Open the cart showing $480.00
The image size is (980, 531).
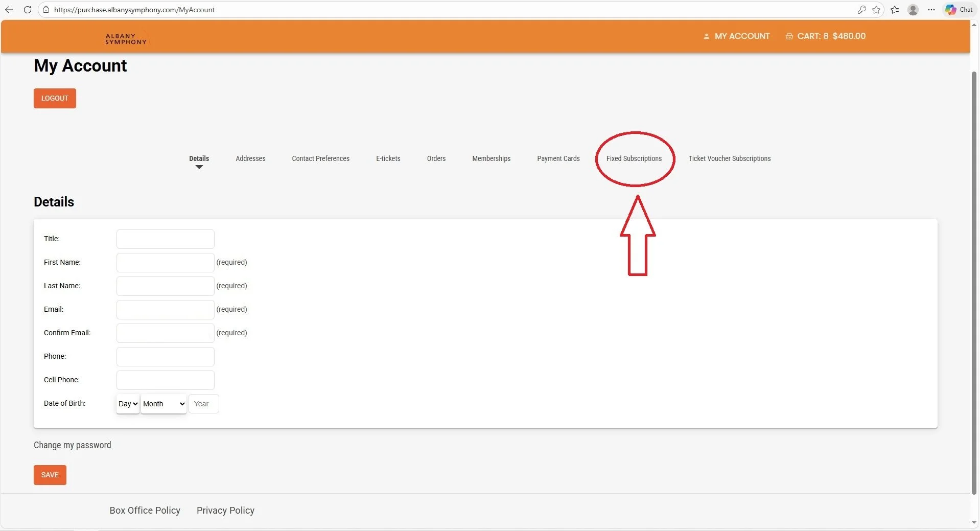point(825,36)
